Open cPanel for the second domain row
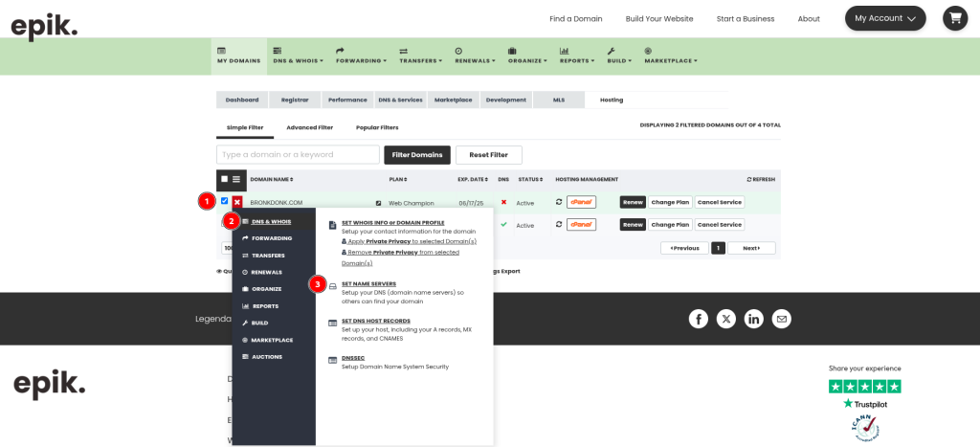Screen dimensions: 980x447 (x=581, y=224)
